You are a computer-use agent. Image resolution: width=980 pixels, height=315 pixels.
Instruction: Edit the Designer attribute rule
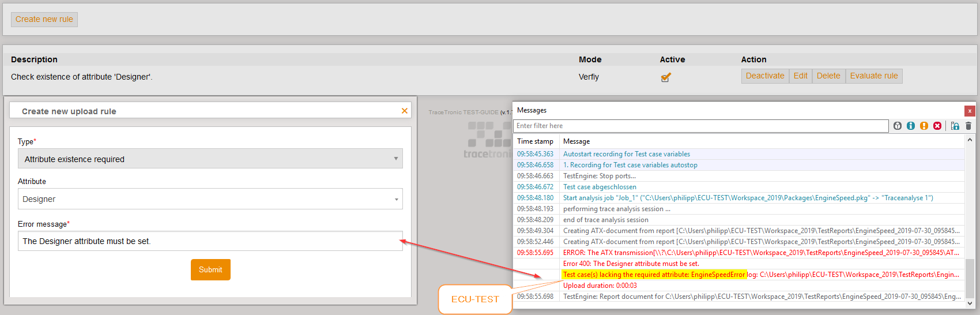click(x=800, y=76)
